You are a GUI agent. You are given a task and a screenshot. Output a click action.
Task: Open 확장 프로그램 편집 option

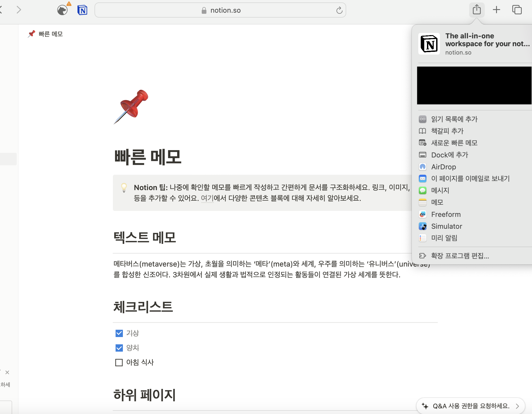460,256
